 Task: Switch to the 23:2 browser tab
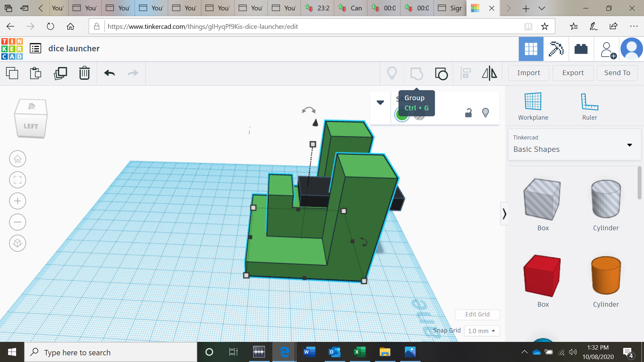pyautogui.click(x=317, y=8)
